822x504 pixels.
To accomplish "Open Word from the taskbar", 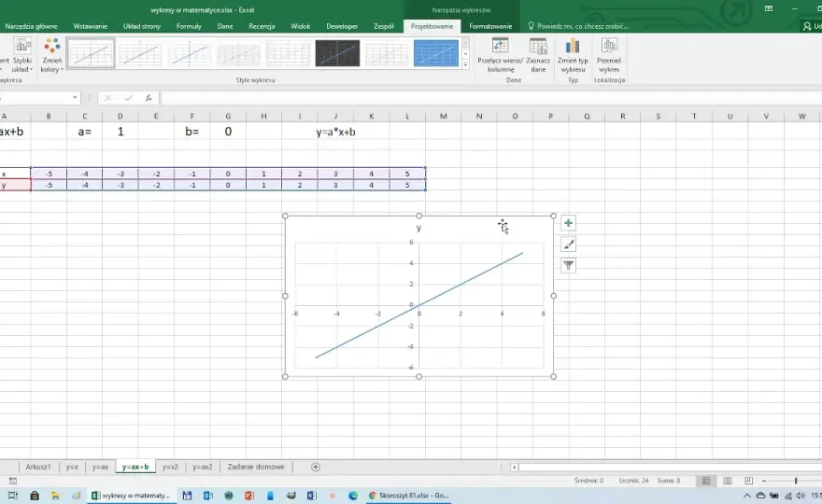I will 311,495.
